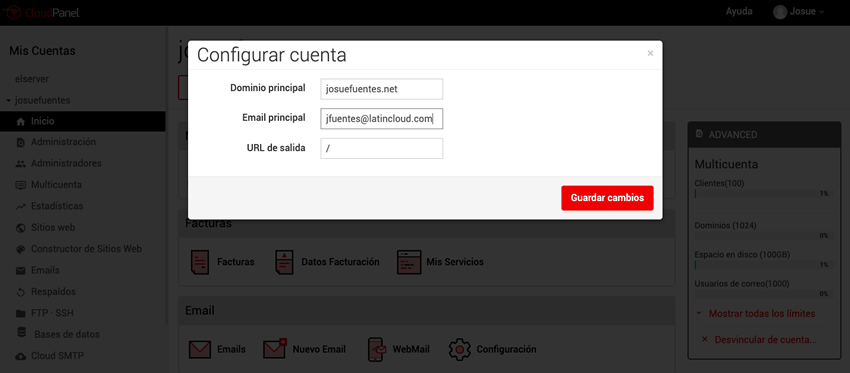850x373 pixels.
Task: Click the FTP · SSH folder icon
Action: click(x=21, y=313)
